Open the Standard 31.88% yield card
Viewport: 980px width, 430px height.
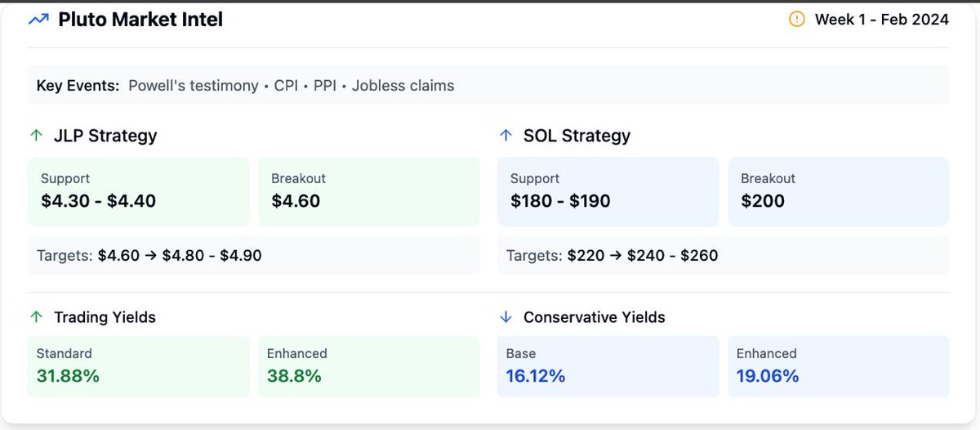[x=139, y=366]
